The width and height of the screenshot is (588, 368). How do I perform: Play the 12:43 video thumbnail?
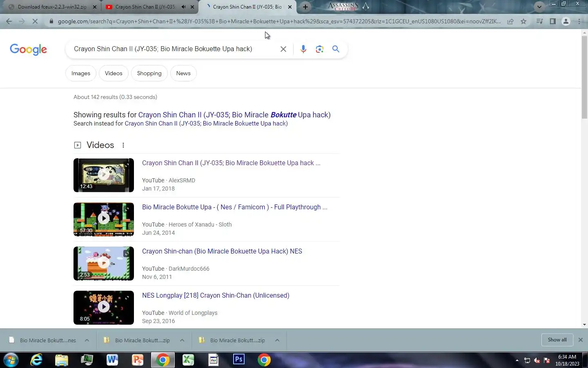104,175
